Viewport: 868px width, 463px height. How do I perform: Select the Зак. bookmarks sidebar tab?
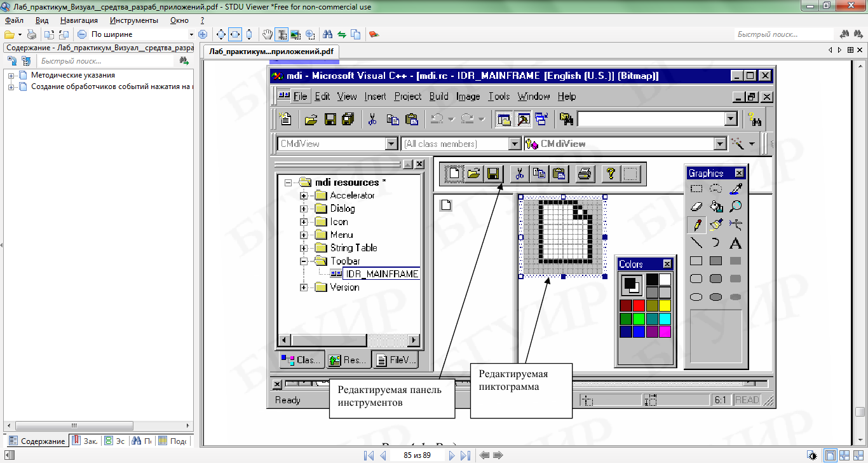pos(85,441)
